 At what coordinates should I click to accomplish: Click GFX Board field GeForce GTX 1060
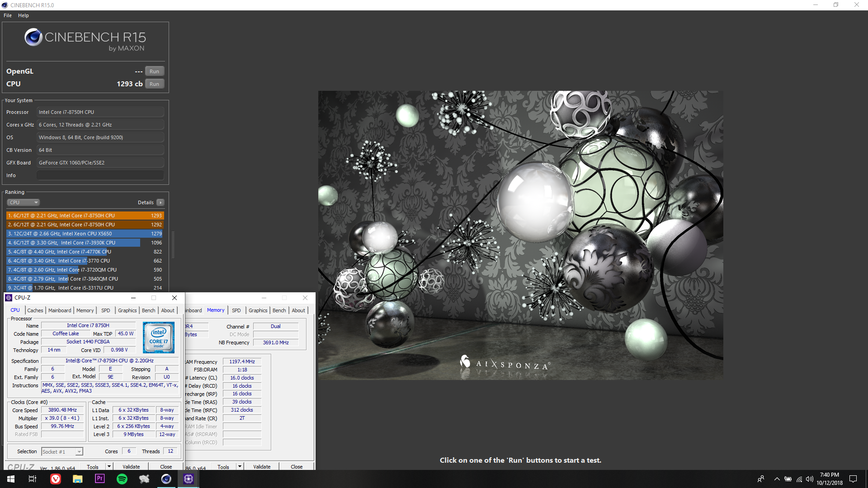click(100, 163)
